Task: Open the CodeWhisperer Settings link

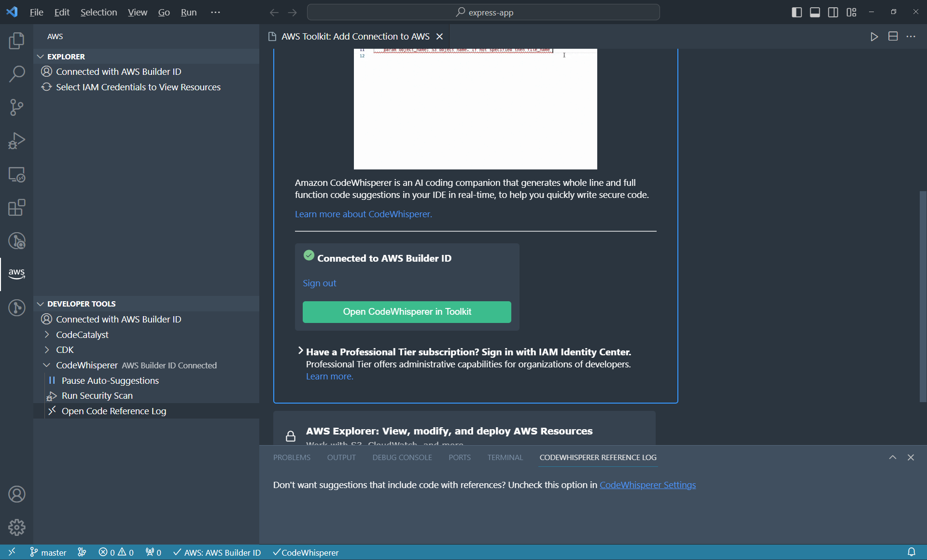Action: click(647, 485)
